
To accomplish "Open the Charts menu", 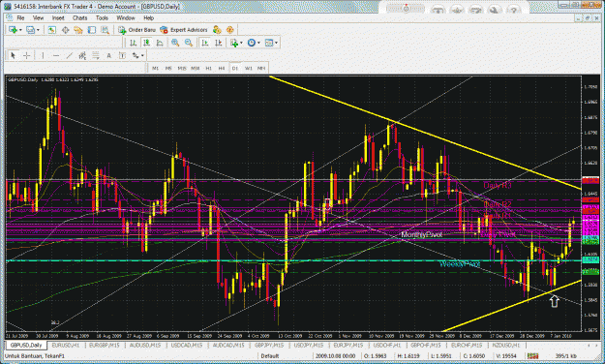I will click(x=80, y=17).
